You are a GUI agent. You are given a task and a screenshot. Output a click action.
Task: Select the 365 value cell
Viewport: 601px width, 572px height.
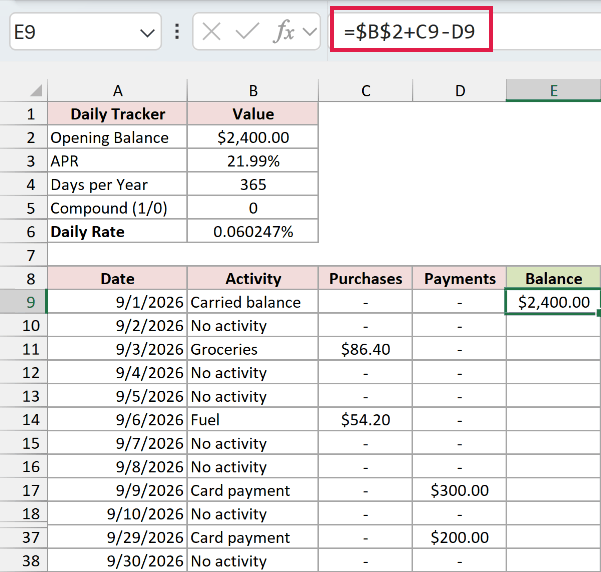pos(253,184)
